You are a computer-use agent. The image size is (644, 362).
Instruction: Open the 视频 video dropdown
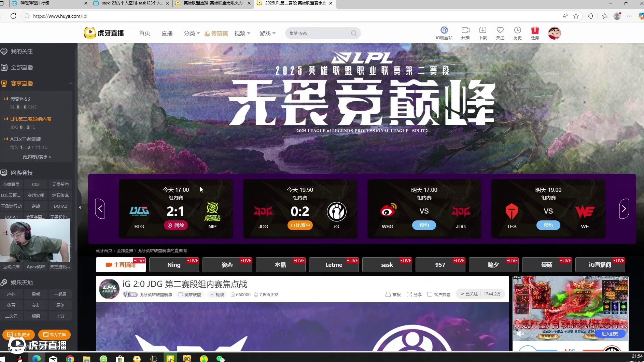pos(242,33)
